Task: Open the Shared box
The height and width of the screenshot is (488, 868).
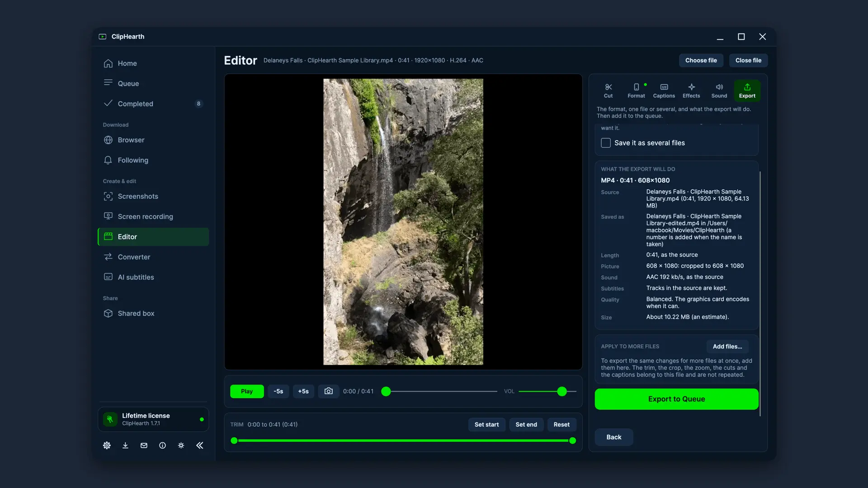Action: click(x=153, y=314)
